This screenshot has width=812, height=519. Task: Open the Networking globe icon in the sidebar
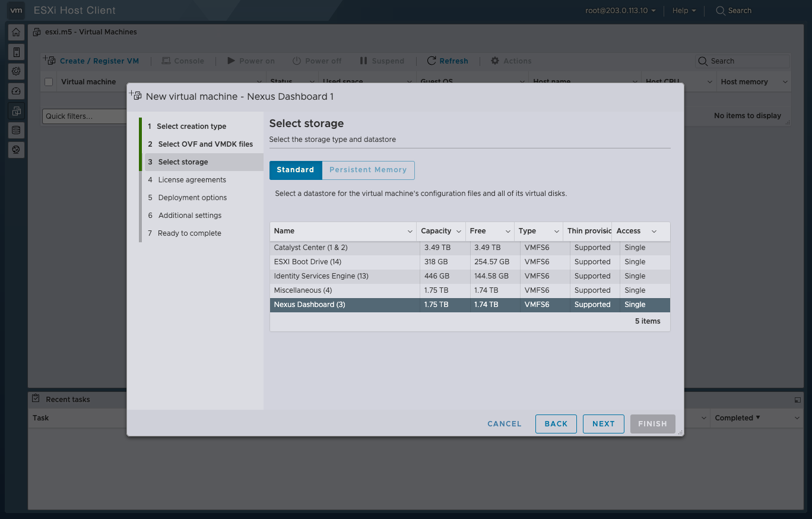(16, 150)
